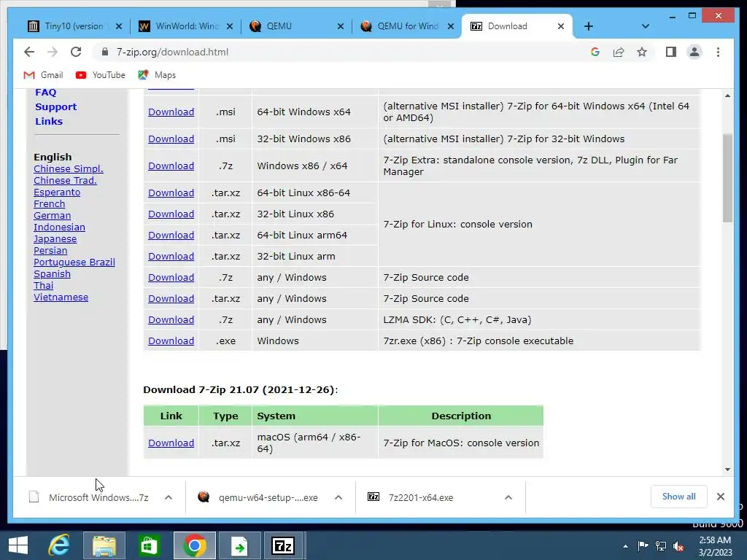Switch language to Portuguese Brazil
747x560 pixels.
[x=74, y=262]
